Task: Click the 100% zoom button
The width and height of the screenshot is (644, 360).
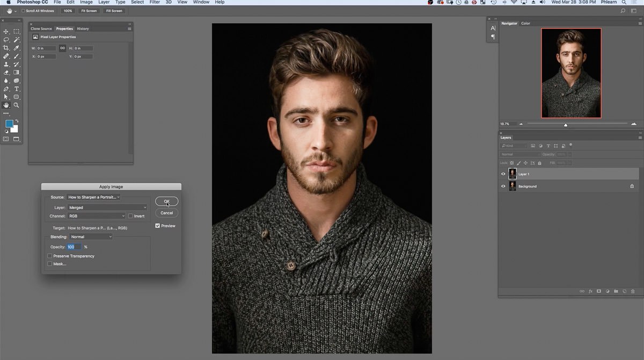Action: point(68,11)
